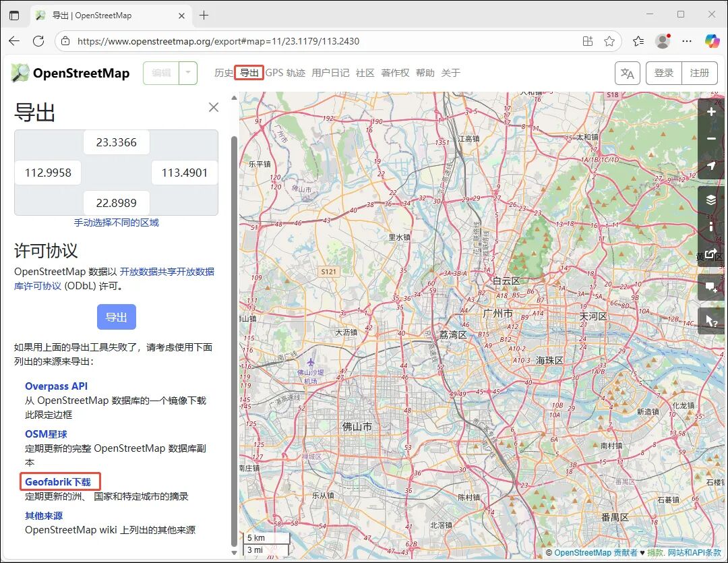Open the Overpass API link
Screen dimensions: 728x563
click(x=56, y=386)
